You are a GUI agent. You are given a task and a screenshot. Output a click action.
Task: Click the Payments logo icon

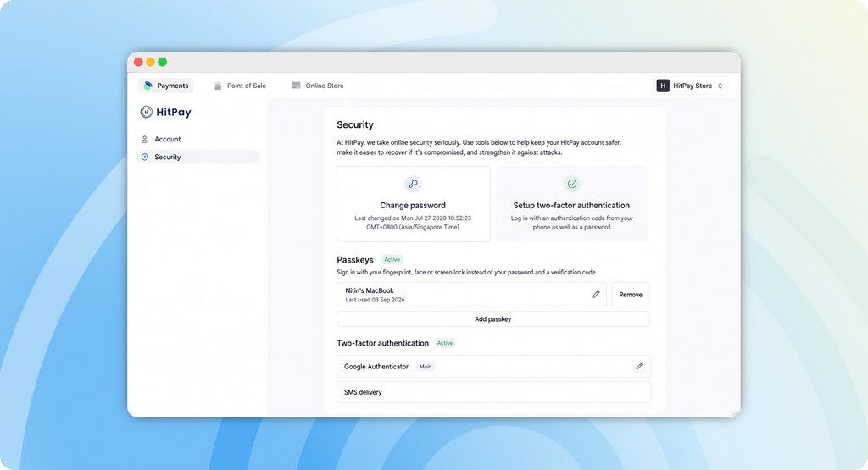point(147,86)
